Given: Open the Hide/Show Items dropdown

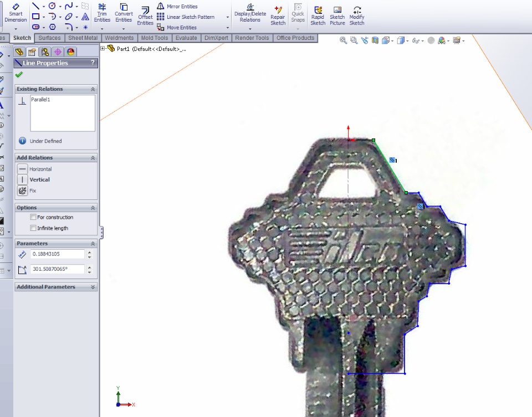Looking at the screenshot, I should point(422,40).
